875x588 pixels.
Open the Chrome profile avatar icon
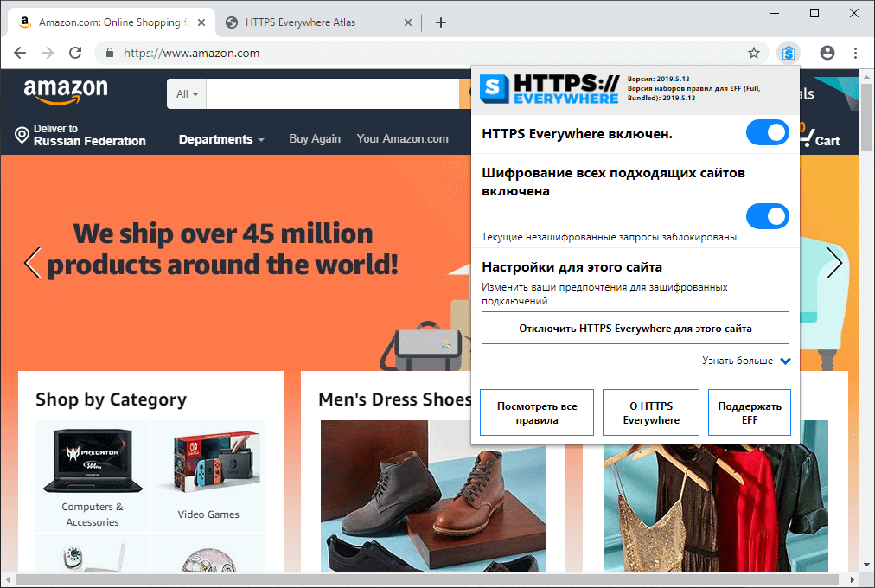click(x=827, y=53)
